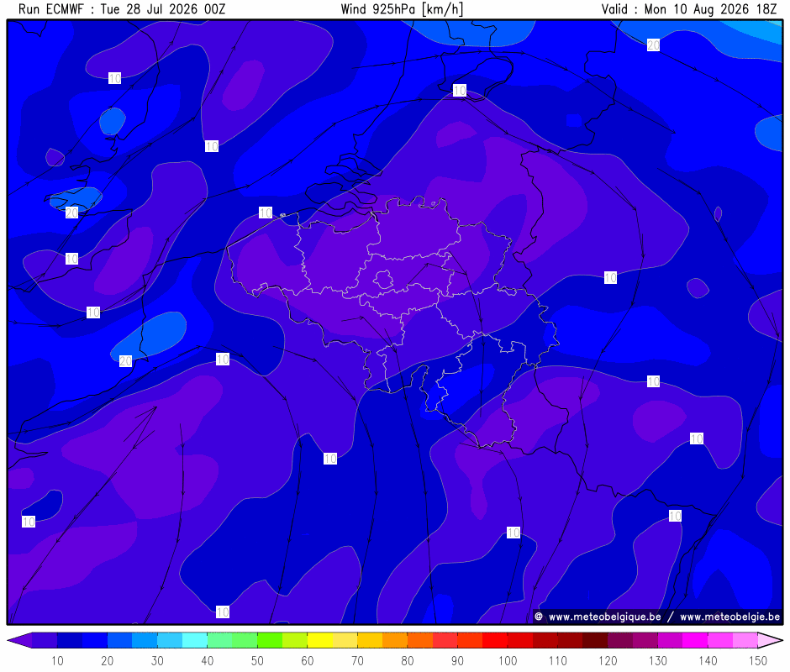Click the '10' label under the color scale

57,660
